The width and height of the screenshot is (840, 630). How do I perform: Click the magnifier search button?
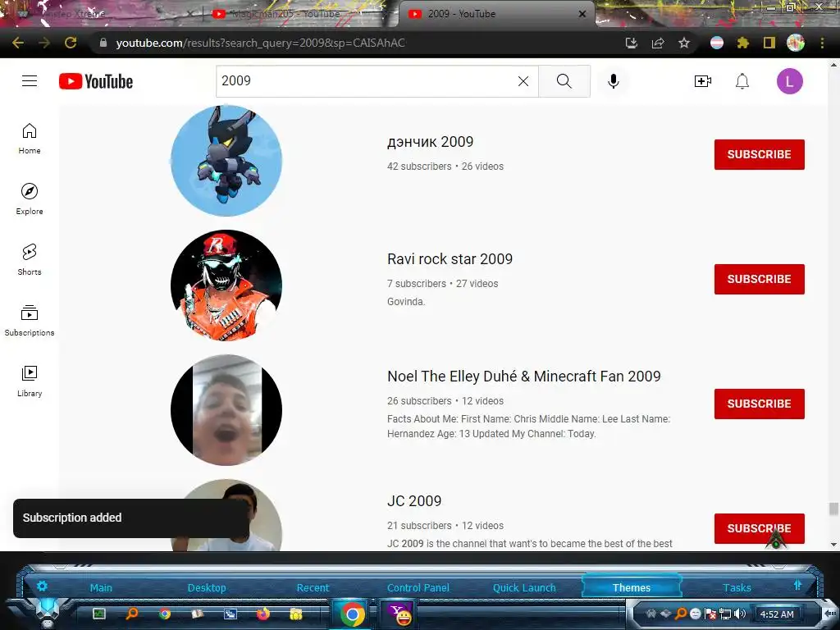click(564, 81)
